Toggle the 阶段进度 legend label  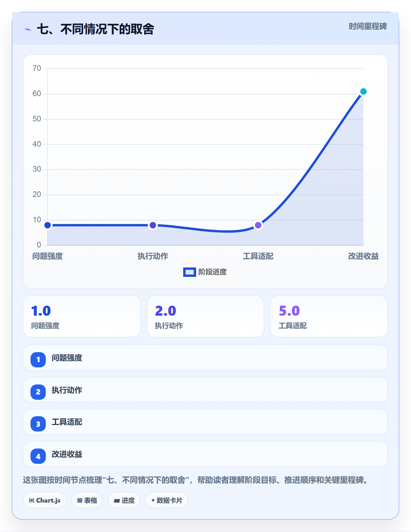(213, 272)
